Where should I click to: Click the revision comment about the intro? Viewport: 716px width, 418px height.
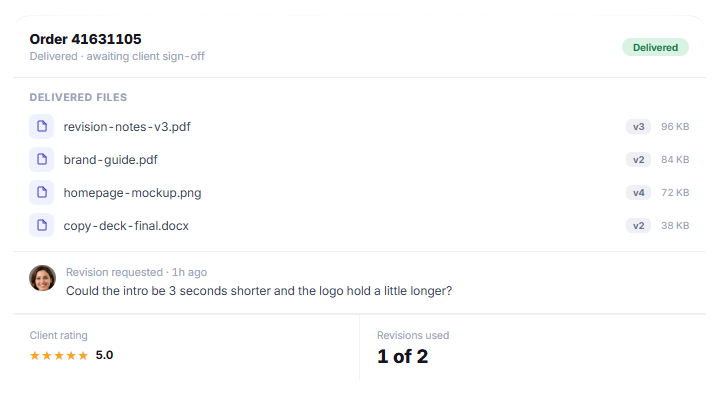pyautogui.click(x=259, y=291)
